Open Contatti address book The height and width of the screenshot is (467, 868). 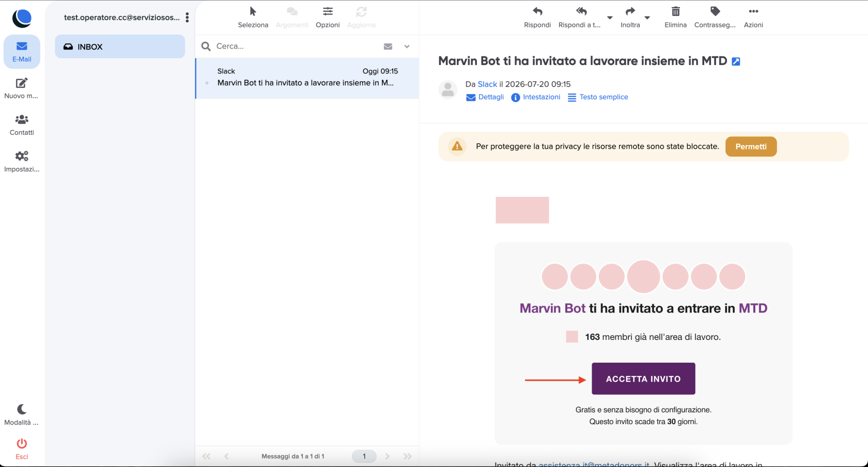pos(22,125)
